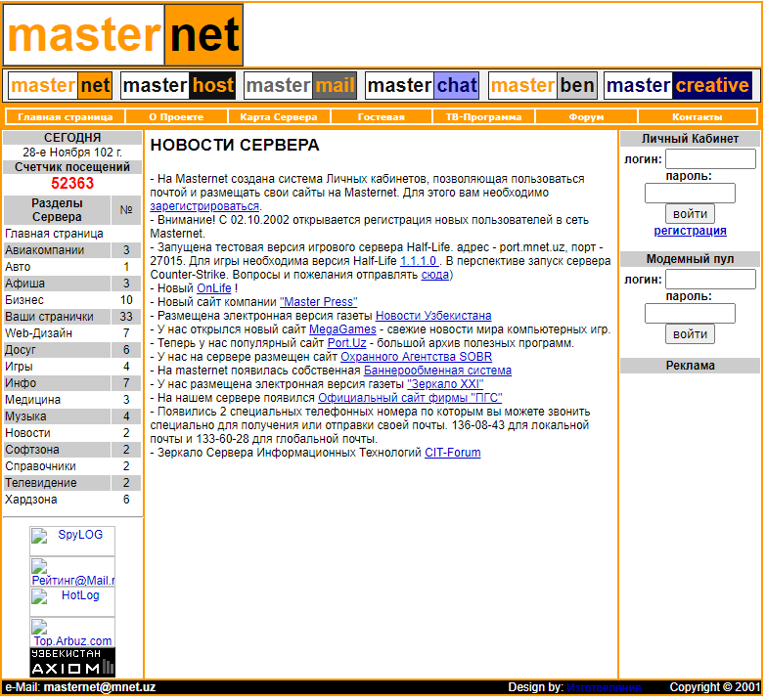Click the masternet@mnet.uz email address

coord(100,687)
